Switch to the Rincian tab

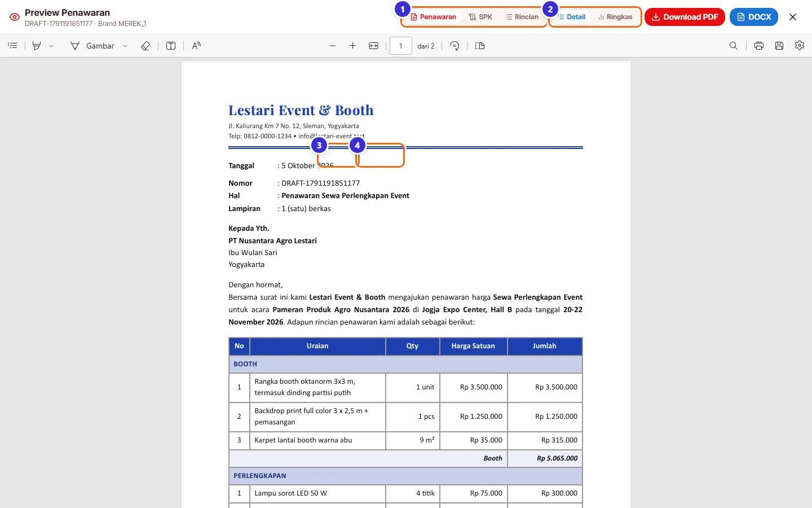click(522, 17)
